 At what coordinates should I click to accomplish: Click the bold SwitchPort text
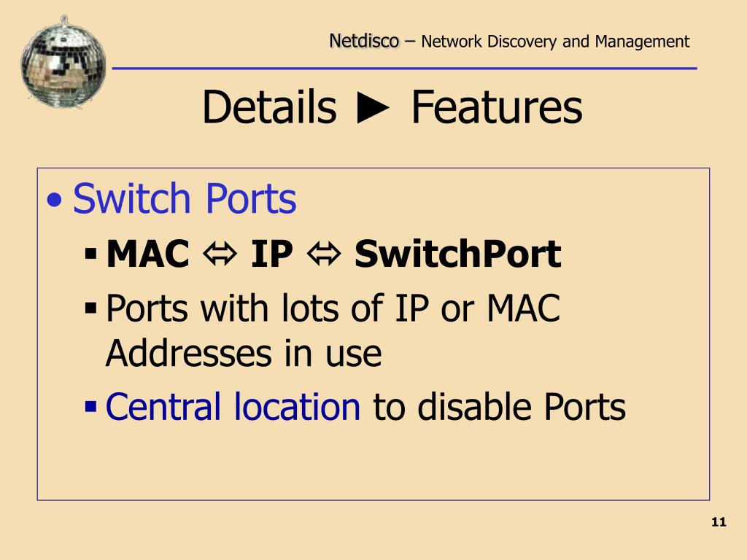458,254
